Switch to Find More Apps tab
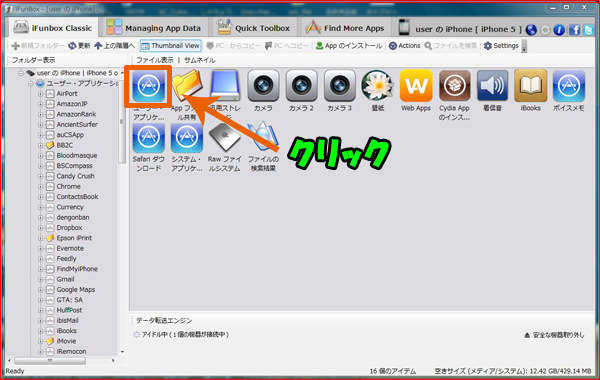This screenshot has height=380, width=600. coord(345,28)
